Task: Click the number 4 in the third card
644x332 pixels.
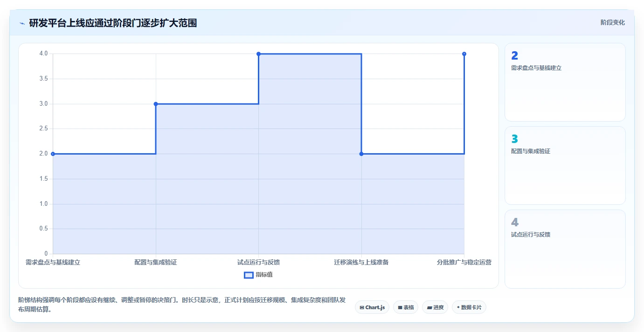Action: coord(514,222)
